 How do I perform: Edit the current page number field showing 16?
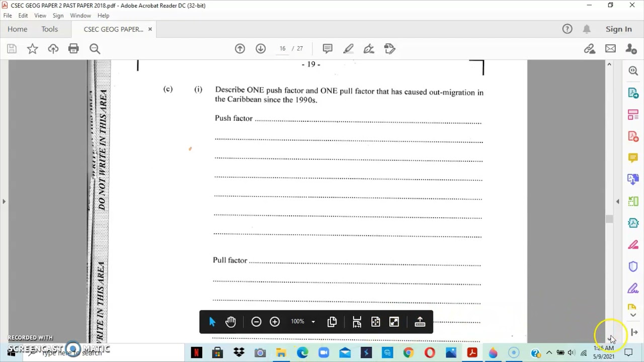(282, 49)
